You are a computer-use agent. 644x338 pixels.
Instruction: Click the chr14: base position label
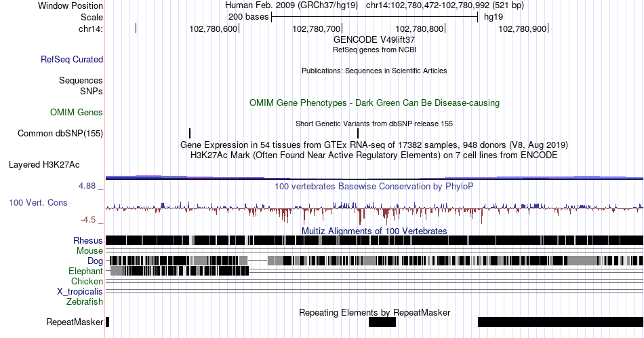pyautogui.click(x=91, y=29)
